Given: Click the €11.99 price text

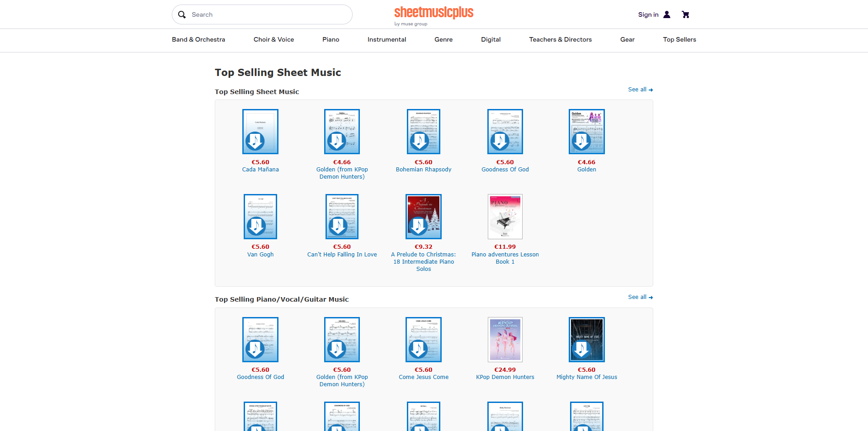Looking at the screenshot, I should [505, 247].
